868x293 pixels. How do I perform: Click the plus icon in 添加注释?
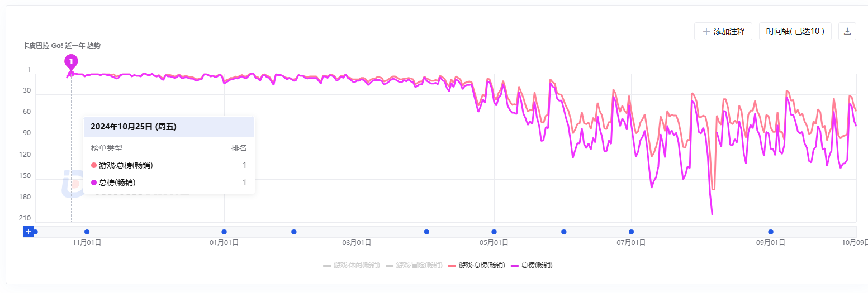(x=706, y=31)
